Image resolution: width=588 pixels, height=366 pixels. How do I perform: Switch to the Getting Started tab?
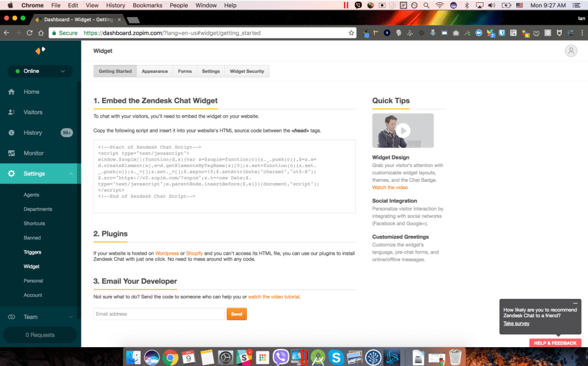coord(115,71)
